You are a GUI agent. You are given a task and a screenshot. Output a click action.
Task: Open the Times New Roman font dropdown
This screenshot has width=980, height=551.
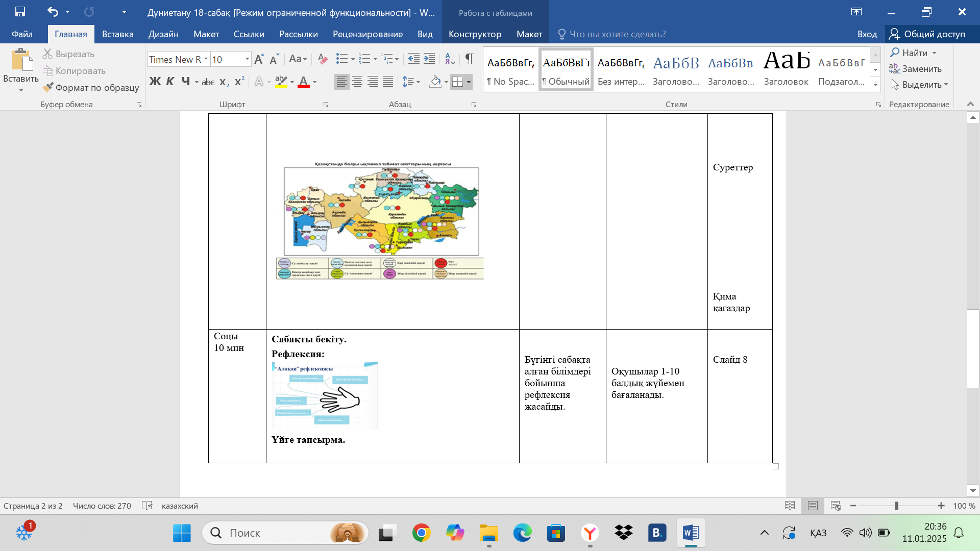coord(206,60)
